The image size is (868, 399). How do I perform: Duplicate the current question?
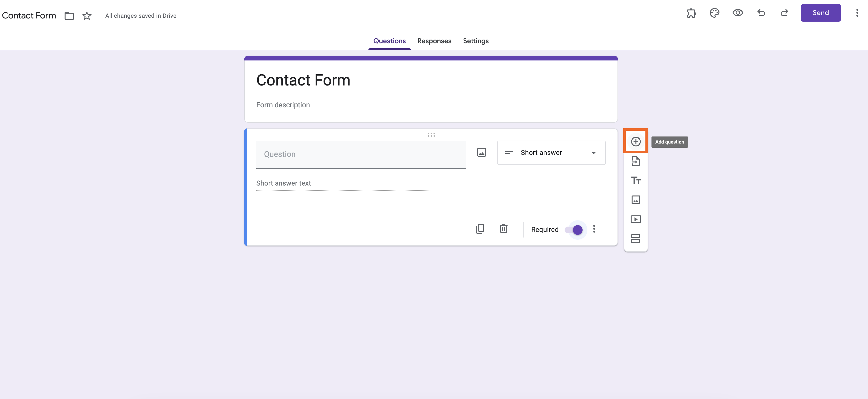pyautogui.click(x=480, y=229)
